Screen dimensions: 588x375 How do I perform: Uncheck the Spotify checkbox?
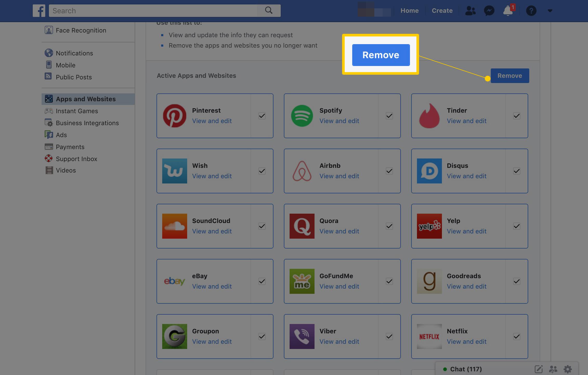(x=389, y=116)
